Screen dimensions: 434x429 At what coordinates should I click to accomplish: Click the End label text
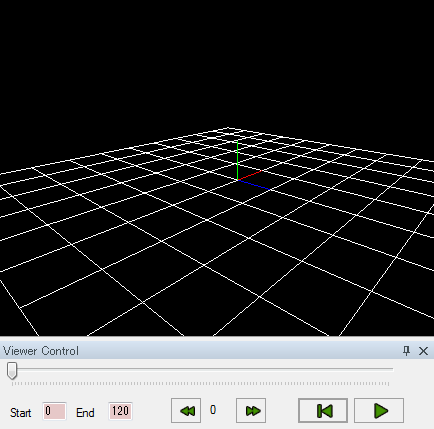(85, 413)
